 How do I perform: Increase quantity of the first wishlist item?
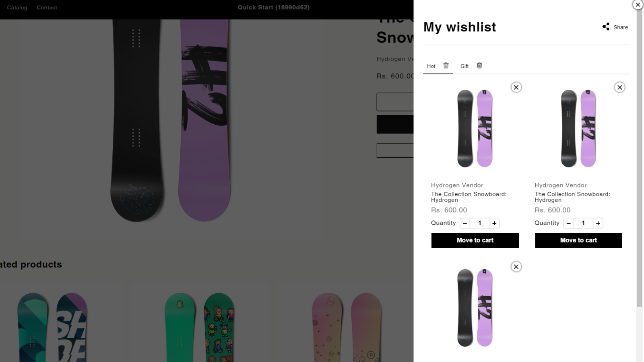[x=494, y=223]
